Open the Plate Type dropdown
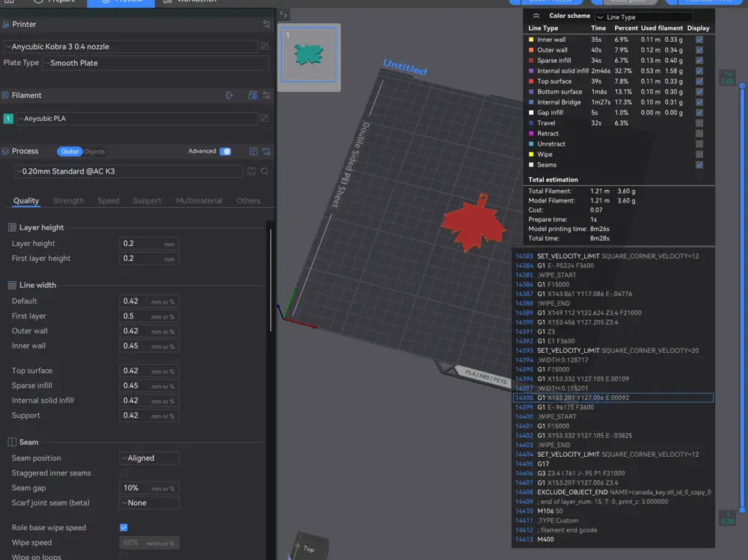Viewport: 748px width, 560px height. click(156, 63)
